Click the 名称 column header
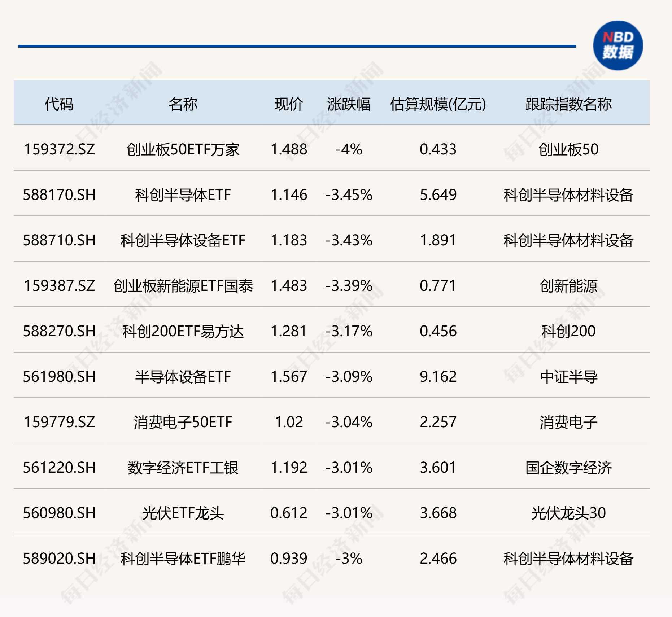The height and width of the screenshot is (617, 672). tap(183, 104)
